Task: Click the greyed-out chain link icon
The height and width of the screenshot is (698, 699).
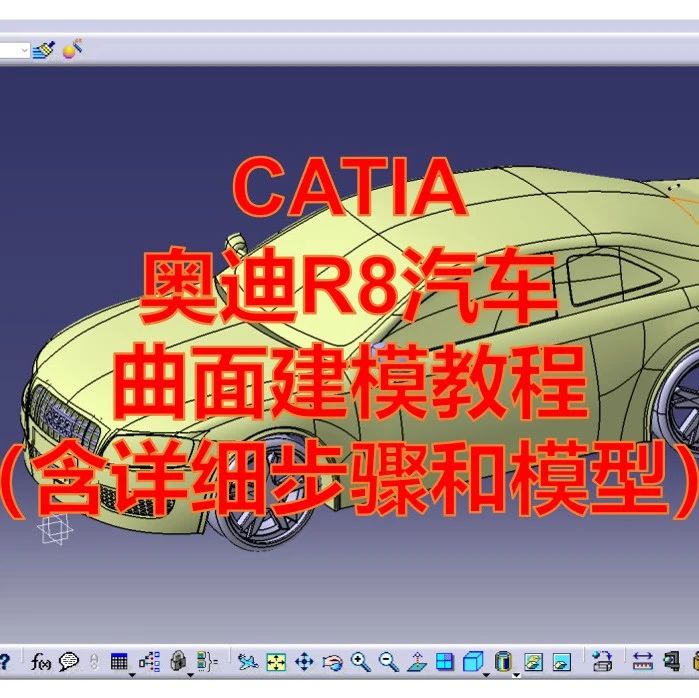Action: tap(94, 662)
